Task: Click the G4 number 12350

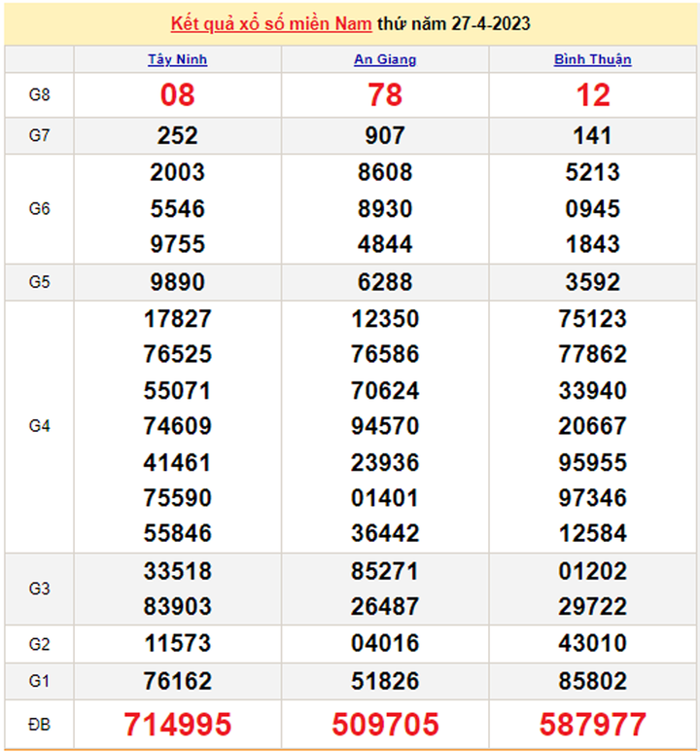Action: pos(385,319)
